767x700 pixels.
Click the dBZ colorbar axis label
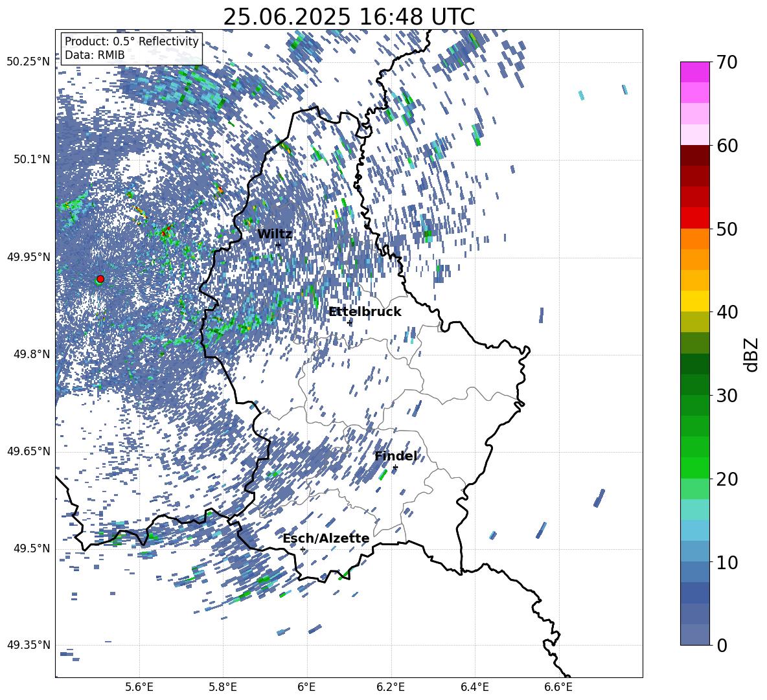point(752,354)
